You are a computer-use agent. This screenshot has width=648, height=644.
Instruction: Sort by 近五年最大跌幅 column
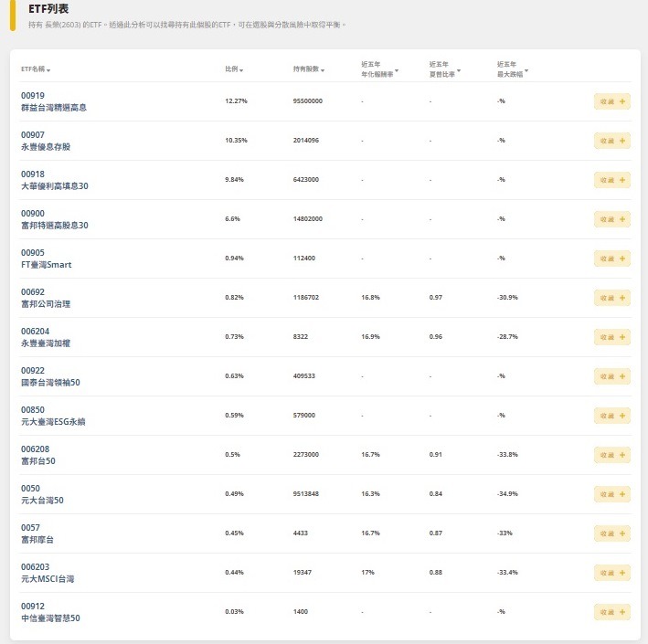click(513, 69)
